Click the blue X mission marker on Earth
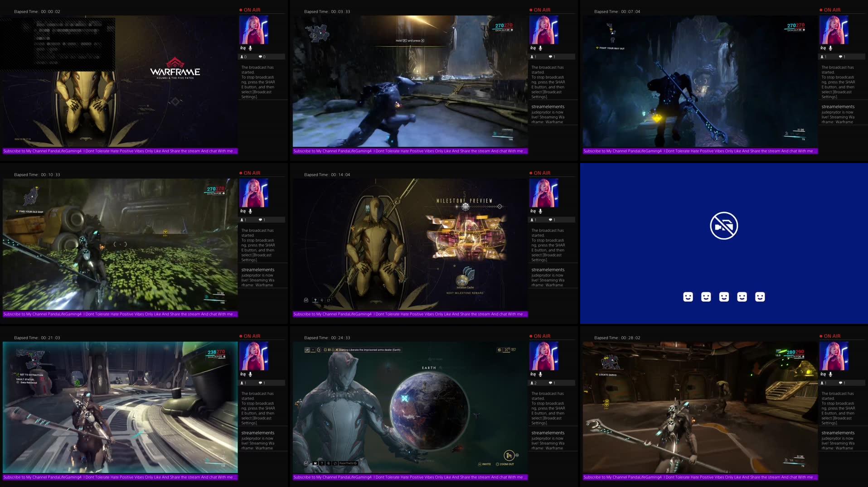 (404, 398)
